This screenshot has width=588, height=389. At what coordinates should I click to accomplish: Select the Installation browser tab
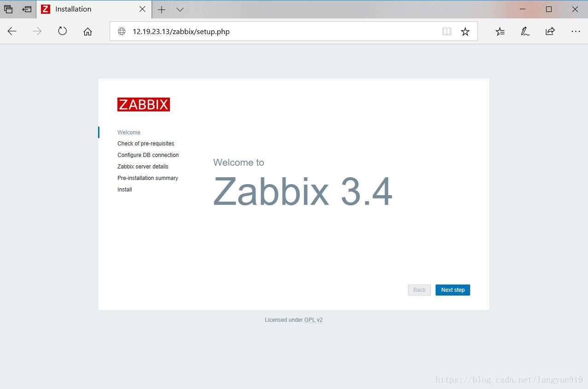pyautogui.click(x=94, y=9)
